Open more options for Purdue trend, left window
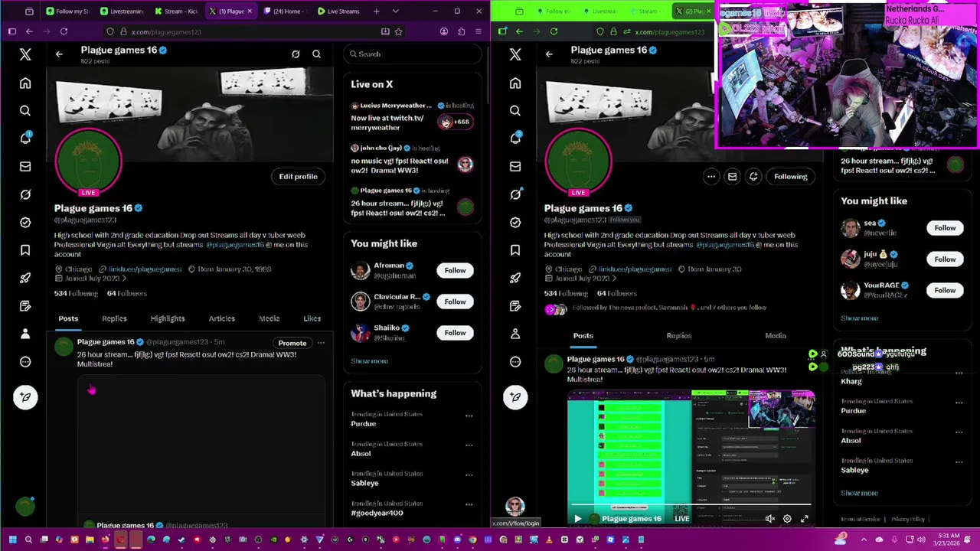The height and width of the screenshot is (551, 980). 469,416
